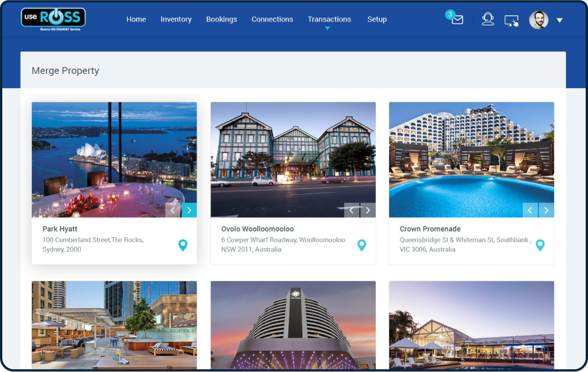The height and width of the screenshot is (372, 588).
Task: Show Crown Promenade map pin
Action: pyautogui.click(x=540, y=245)
